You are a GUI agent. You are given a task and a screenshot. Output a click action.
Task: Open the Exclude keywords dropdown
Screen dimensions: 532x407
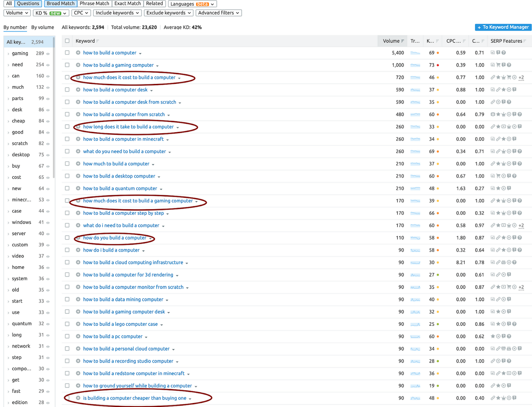tap(168, 13)
